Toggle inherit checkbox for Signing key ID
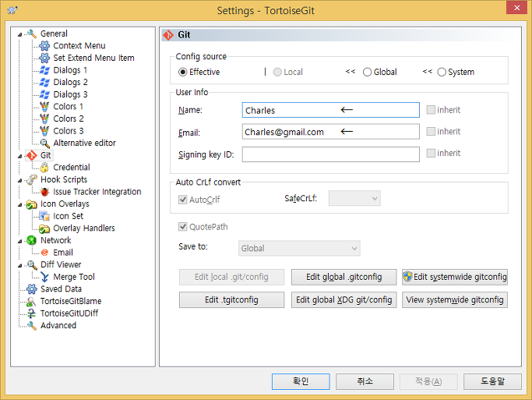 (x=431, y=153)
